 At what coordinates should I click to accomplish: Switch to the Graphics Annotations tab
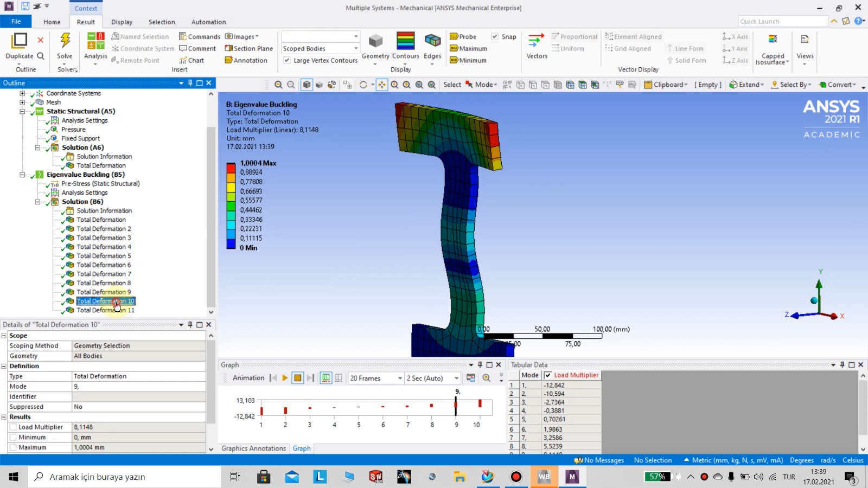coord(253,448)
